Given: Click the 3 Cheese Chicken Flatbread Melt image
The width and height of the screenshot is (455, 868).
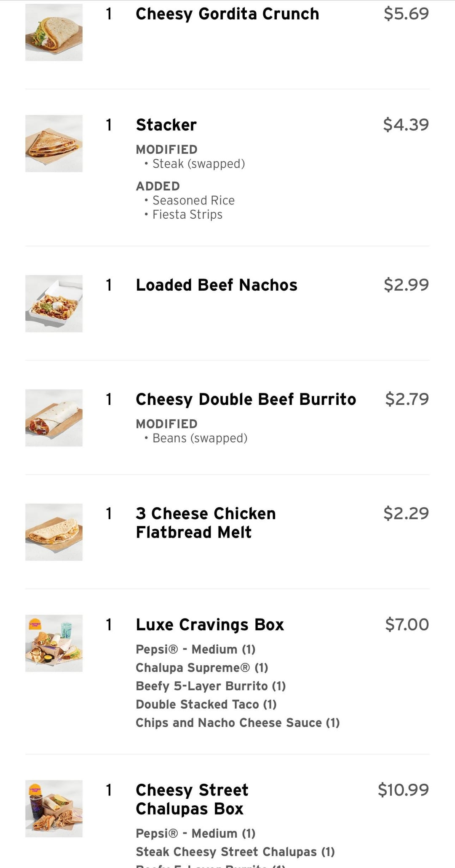Looking at the screenshot, I should click(54, 532).
